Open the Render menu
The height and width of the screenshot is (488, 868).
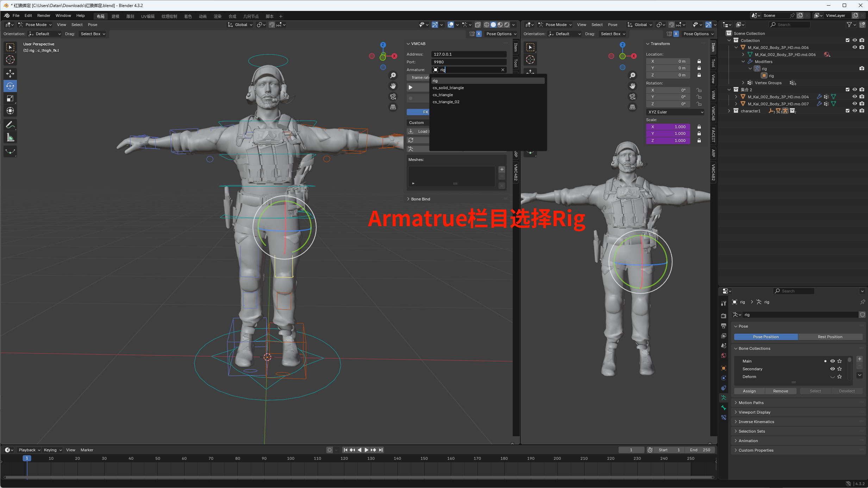click(44, 16)
